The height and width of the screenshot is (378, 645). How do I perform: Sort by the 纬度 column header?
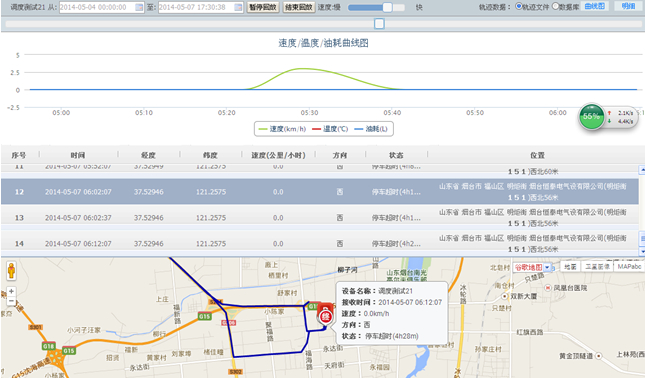210,155
